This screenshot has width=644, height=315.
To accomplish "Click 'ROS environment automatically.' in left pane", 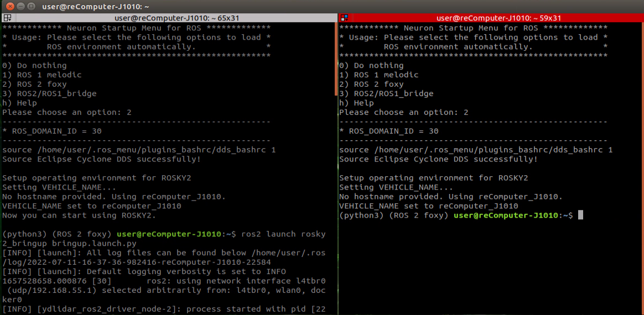I will [121, 47].
